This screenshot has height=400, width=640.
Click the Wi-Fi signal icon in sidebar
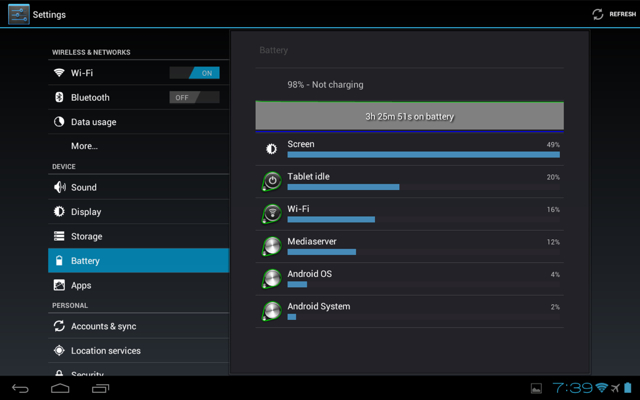(59, 73)
